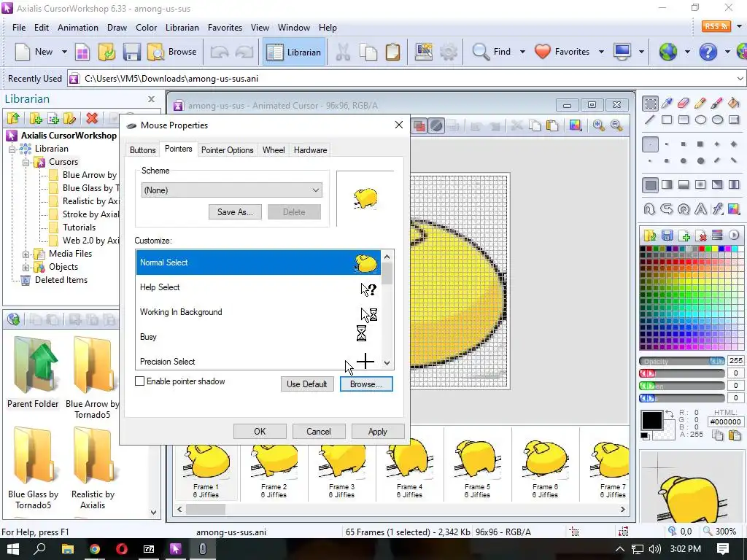Click zoom out magnifier in document toolbar
The height and width of the screenshot is (560, 747).
click(616, 125)
